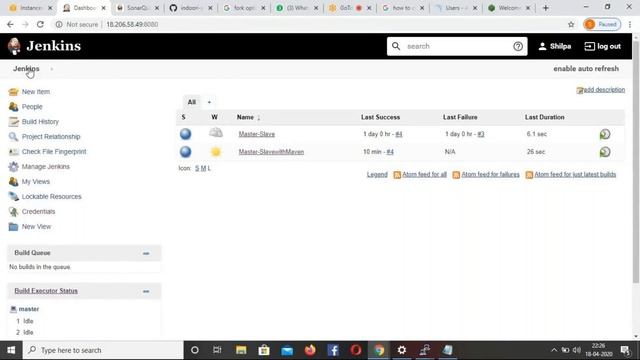Schedule a build for Master-Slave
Viewport: 640px width, 360px height.
tap(605, 134)
